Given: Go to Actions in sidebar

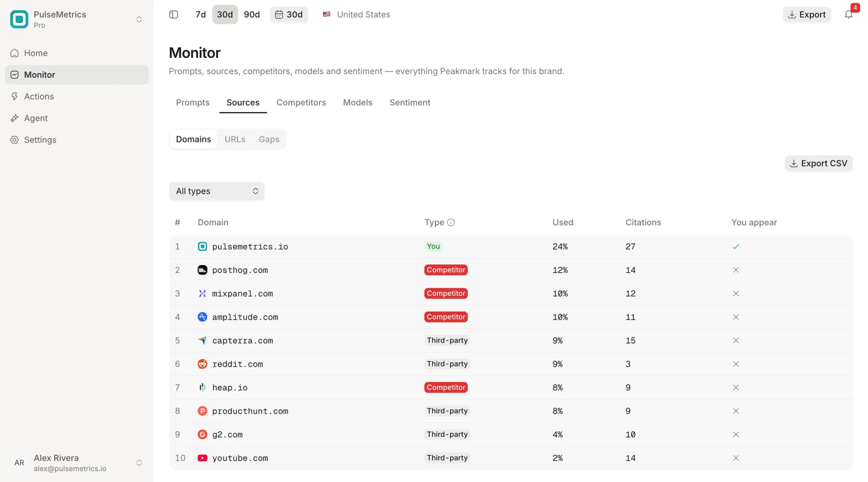Looking at the screenshot, I should click(77, 96).
